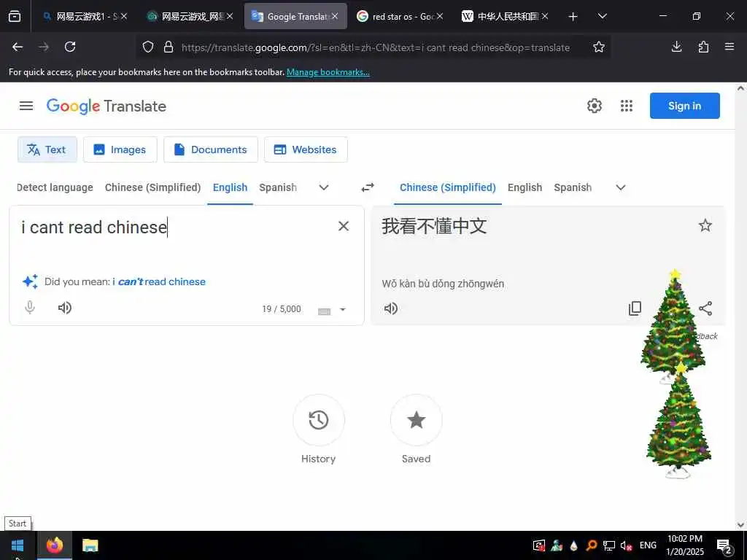The image size is (747, 560).
Task: Toggle the on-screen keyboard input tool
Action: tap(324, 311)
